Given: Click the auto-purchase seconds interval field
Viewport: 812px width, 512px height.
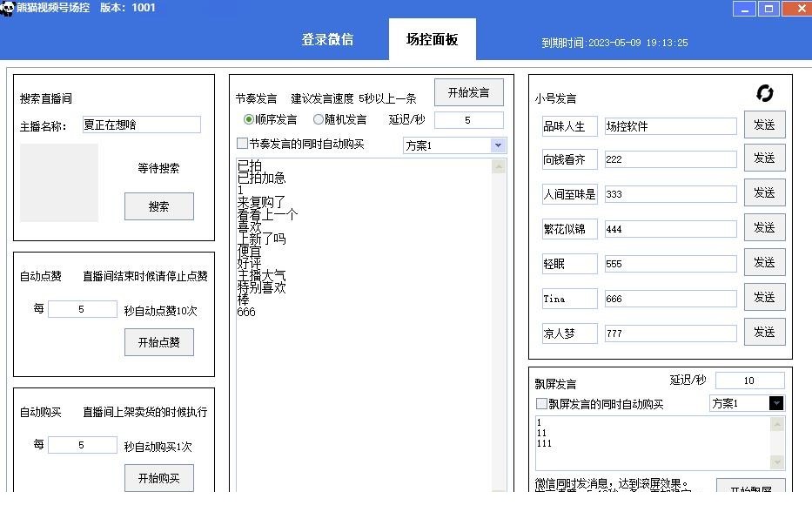Looking at the screenshot, I should (83, 445).
